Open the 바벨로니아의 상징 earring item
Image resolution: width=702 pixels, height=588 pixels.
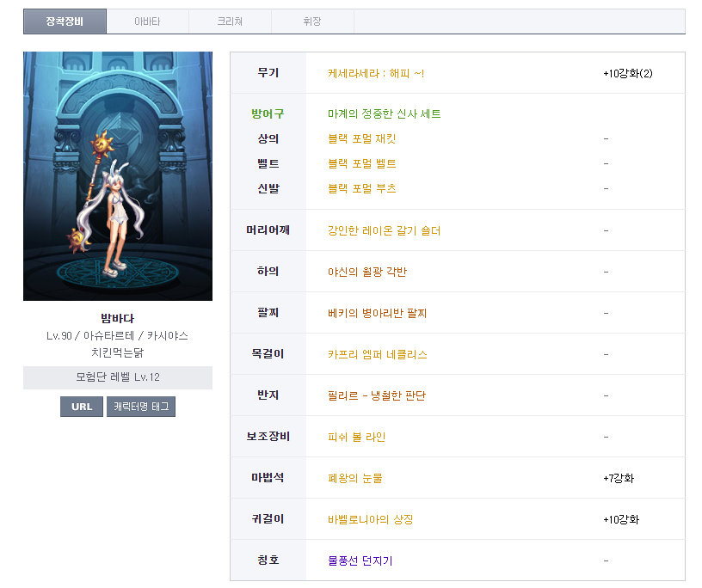[x=370, y=519]
